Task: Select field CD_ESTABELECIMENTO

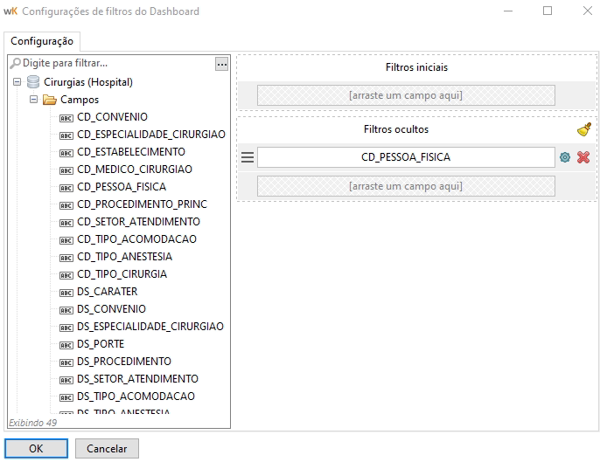Action: 131,152
